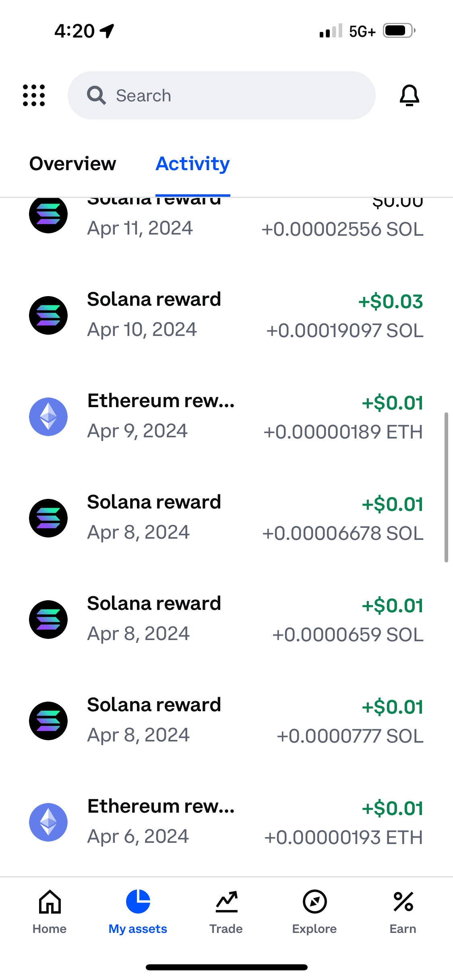
Task: Focus the Search input field
Action: click(221, 95)
